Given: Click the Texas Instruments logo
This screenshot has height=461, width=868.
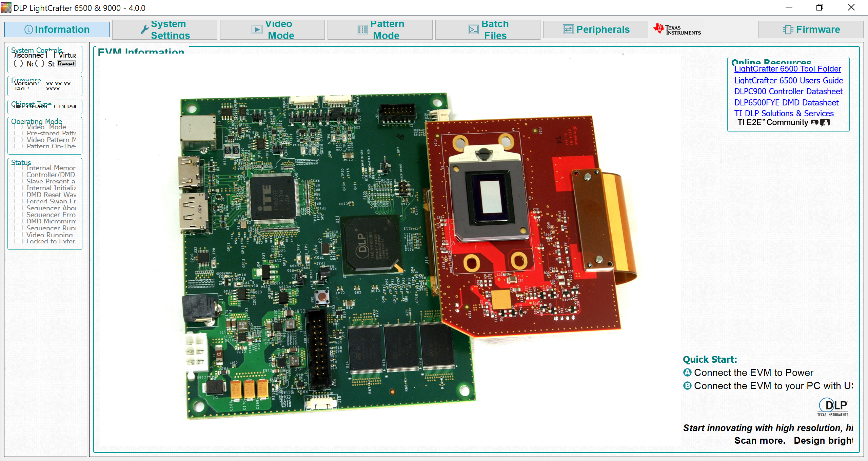Looking at the screenshot, I should (677, 29).
